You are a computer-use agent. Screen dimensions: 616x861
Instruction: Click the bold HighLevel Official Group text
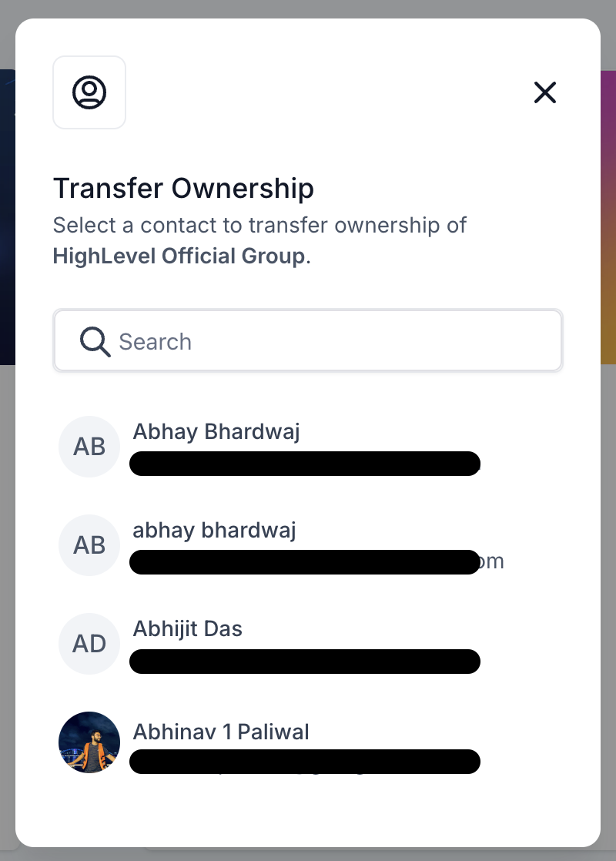(179, 256)
